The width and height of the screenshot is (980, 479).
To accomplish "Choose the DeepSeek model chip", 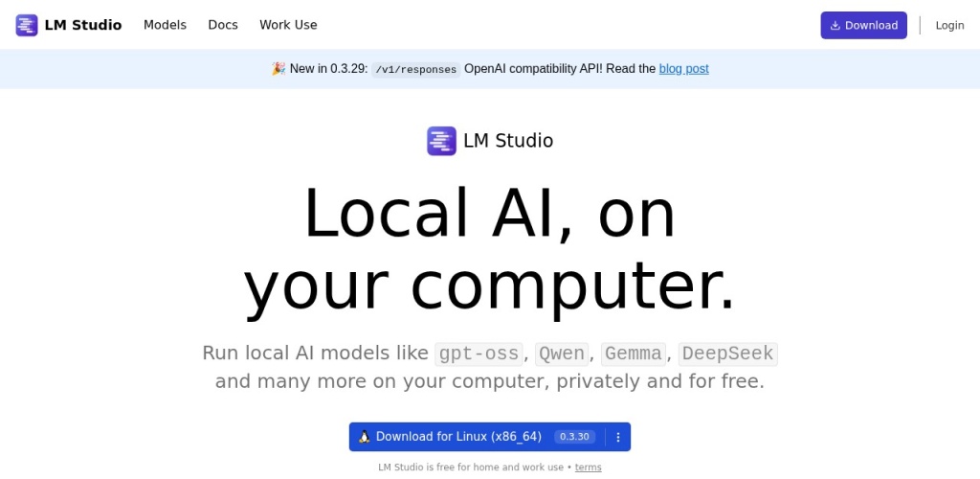I will tap(727, 354).
